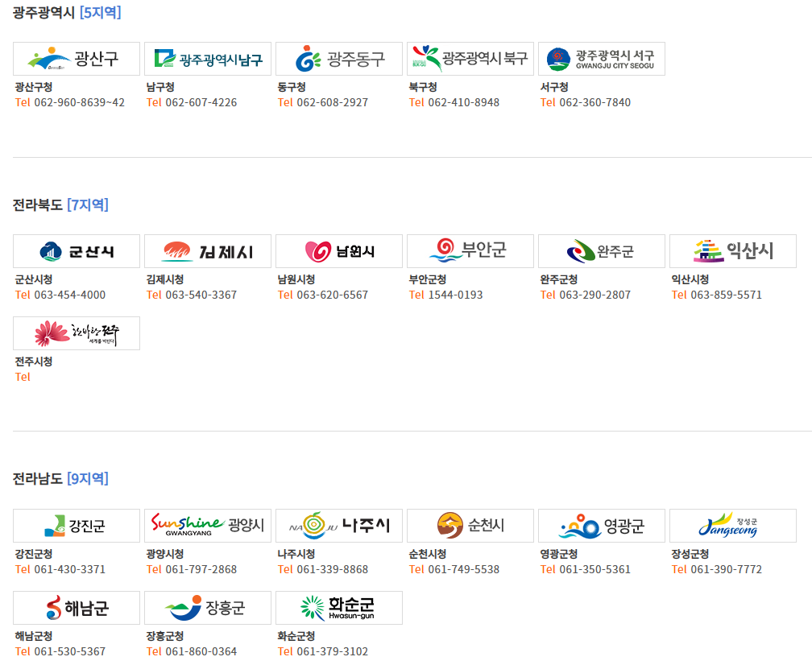The image size is (812, 665).
Task: Click 부안군청 phone number 1544-0193
Action: click(455, 295)
